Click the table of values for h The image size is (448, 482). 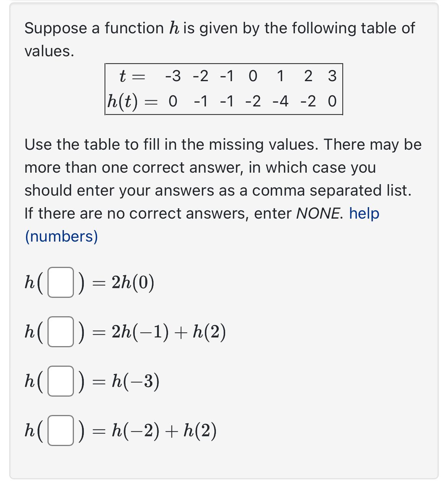coord(224,89)
